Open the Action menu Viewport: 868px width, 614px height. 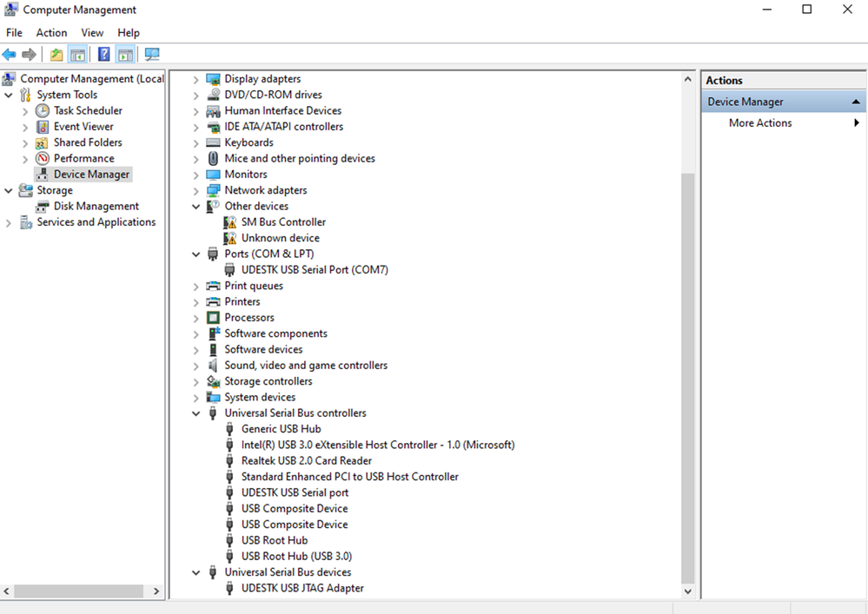pyautogui.click(x=51, y=33)
